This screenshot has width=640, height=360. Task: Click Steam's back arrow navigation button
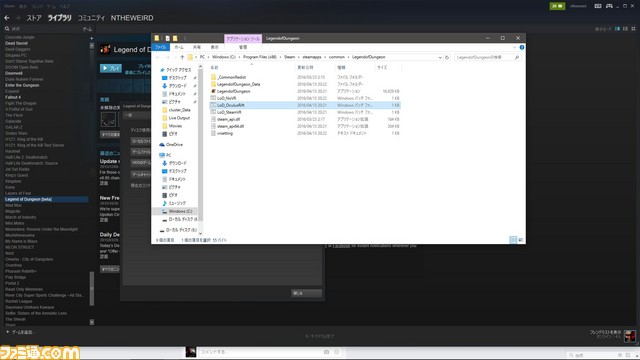7,18
